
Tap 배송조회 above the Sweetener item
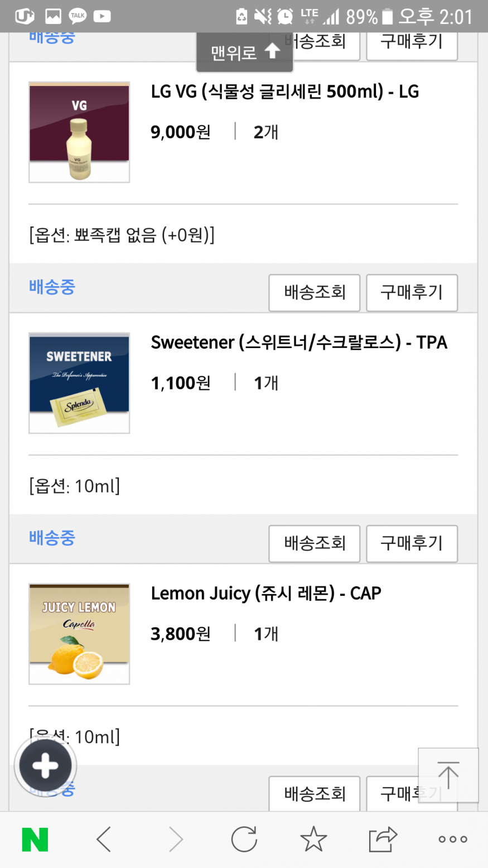click(x=315, y=292)
